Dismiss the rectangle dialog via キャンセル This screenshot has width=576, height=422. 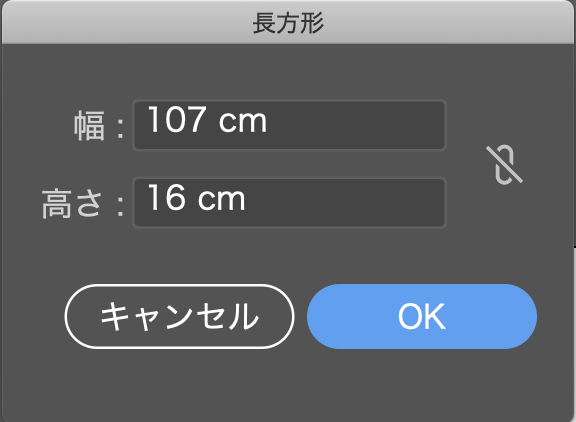pos(180,316)
